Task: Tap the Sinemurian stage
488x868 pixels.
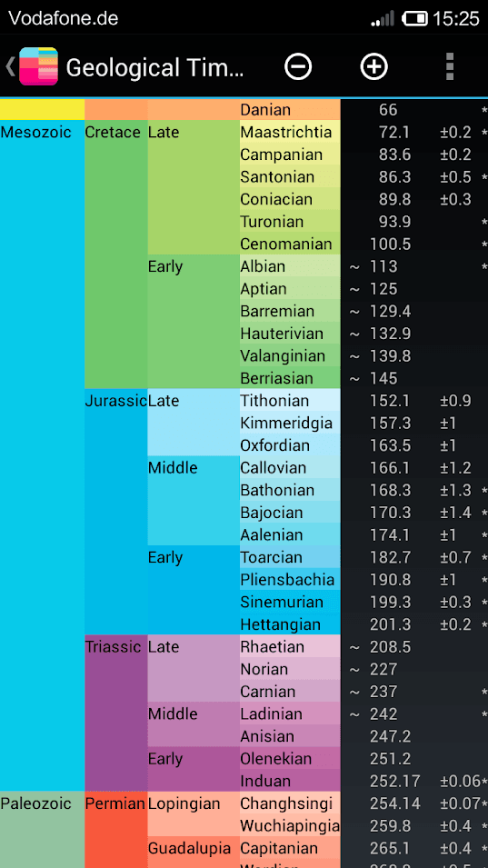Action: [x=290, y=601]
